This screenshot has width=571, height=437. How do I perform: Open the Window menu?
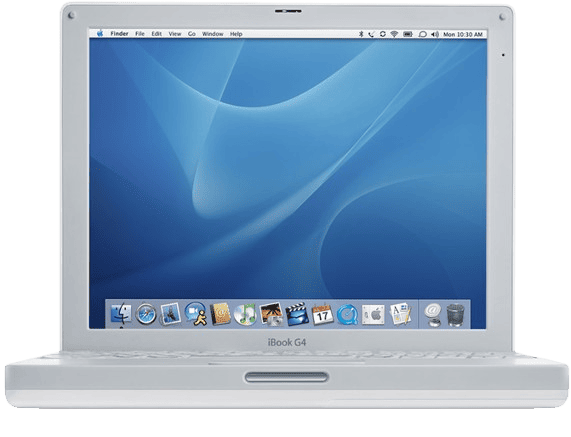click(x=213, y=34)
